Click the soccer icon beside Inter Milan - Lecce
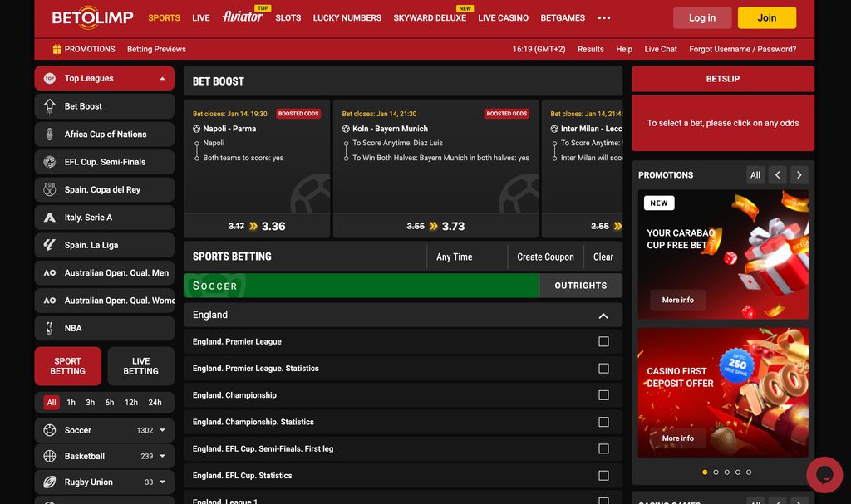The image size is (851, 504). click(x=554, y=129)
